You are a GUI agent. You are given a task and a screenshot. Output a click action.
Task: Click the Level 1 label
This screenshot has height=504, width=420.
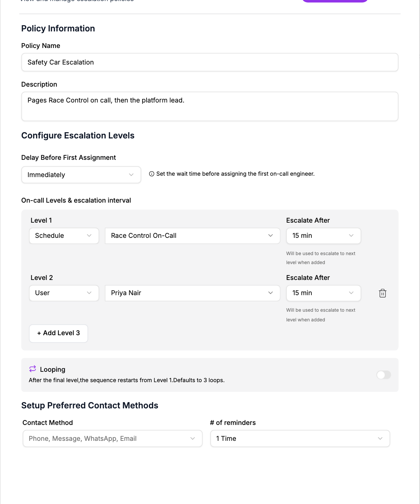(41, 221)
